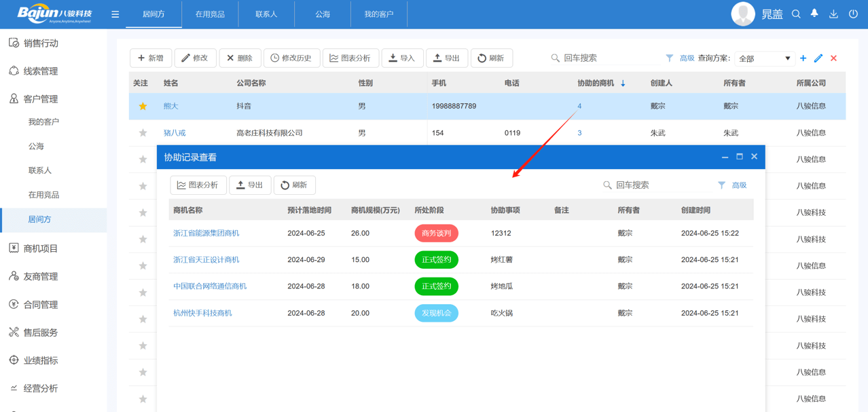Open 中国联合网络通信商机 link

tap(210, 286)
